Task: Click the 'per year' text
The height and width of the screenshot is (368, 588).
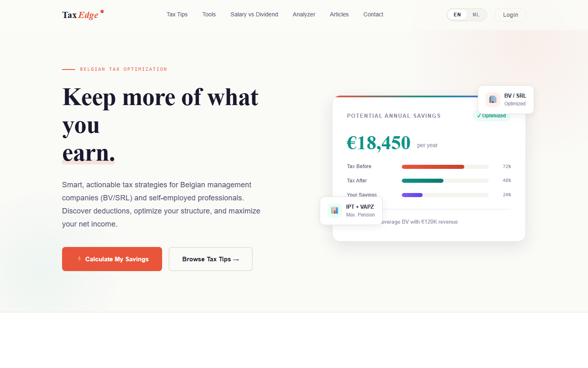Action: click(428, 145)
